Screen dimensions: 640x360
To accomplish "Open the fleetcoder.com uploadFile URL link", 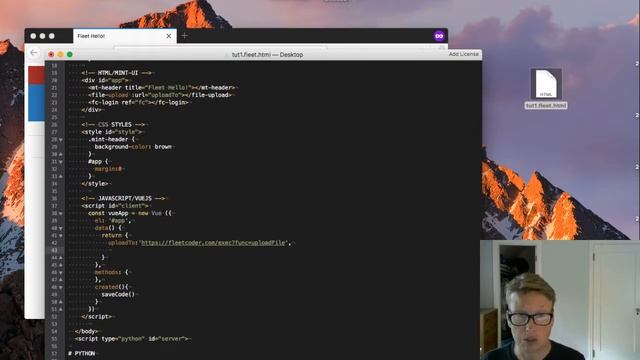I will (x=213, y=243).
